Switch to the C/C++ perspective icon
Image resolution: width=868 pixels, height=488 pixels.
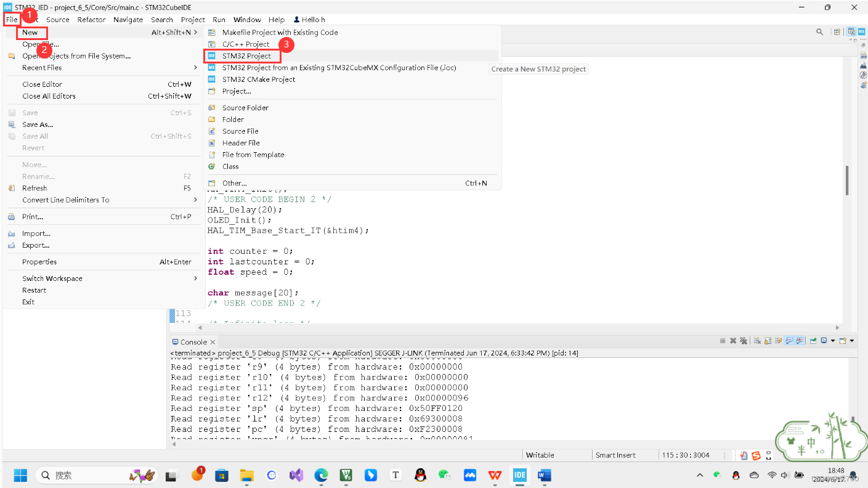pos(851,31)
